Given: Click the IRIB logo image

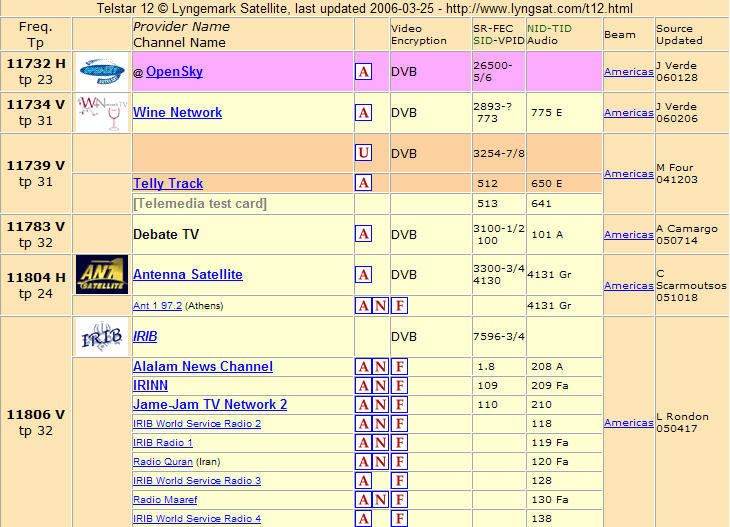Looking at the screenshot, I should (x=102, y=337).
